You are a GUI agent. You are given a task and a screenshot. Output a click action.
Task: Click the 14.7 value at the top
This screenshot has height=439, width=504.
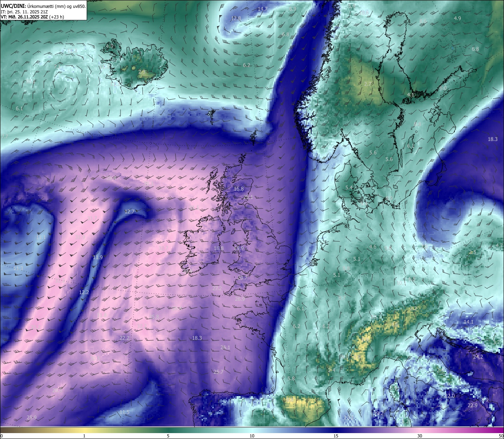[263, 9]
